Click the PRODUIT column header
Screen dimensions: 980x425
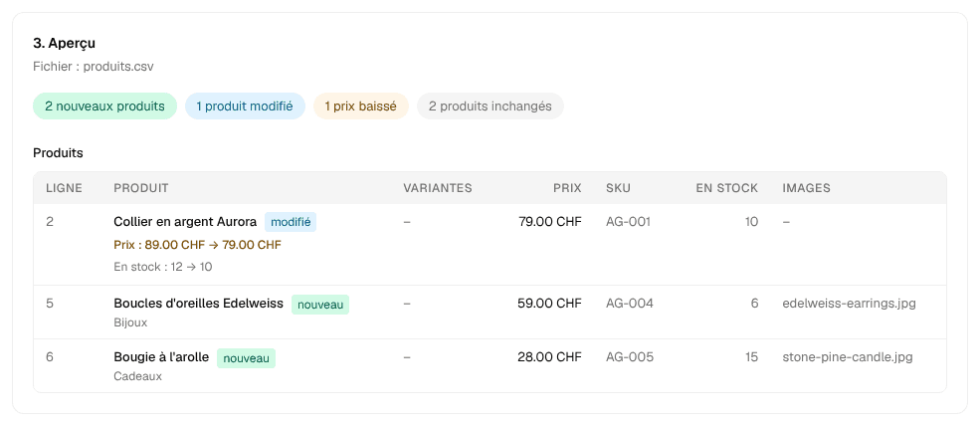141,188
